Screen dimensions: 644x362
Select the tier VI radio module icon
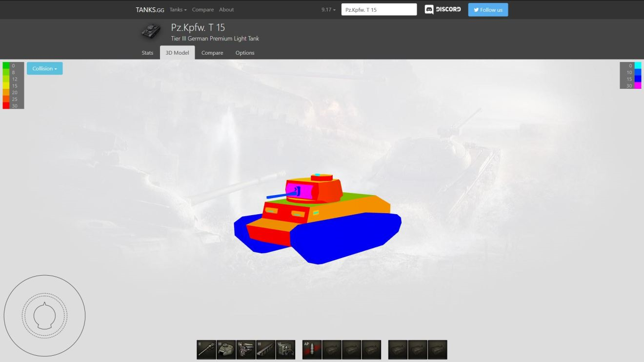click(x=285, y=350)
